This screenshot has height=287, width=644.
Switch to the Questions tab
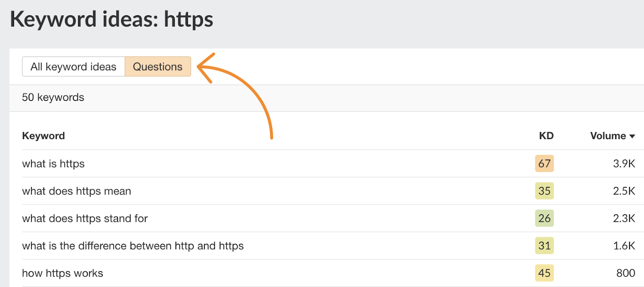[157, 66]
